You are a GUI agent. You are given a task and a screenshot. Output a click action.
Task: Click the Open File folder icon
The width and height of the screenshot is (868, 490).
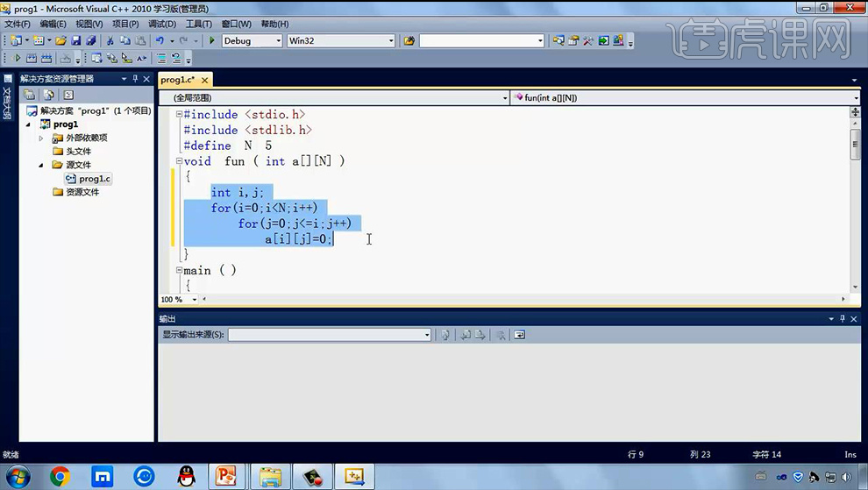tap(60, 40)
